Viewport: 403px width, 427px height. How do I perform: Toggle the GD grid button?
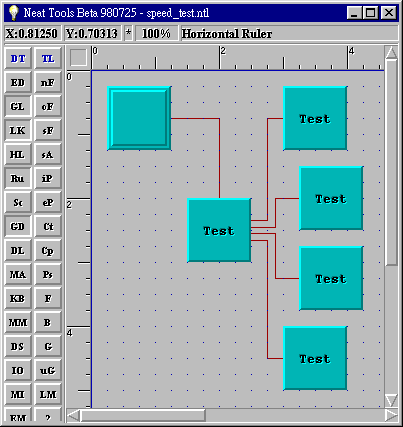pyautogui.click(x=18, y=227)
